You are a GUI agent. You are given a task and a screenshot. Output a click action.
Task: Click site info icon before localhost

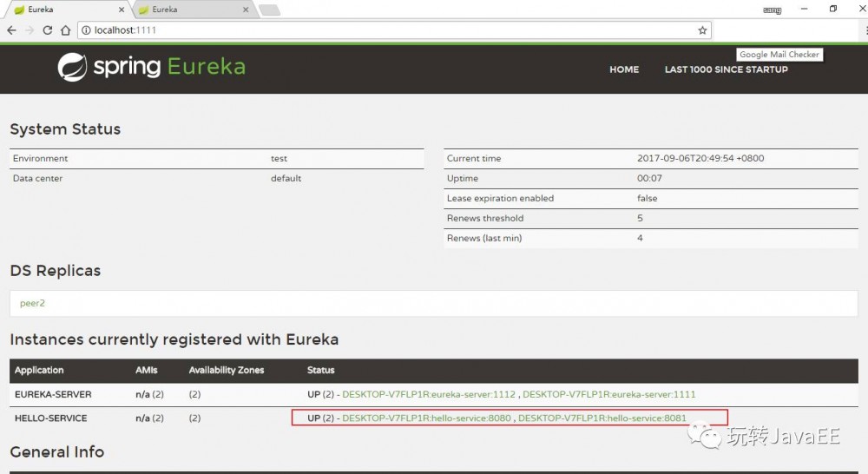point(86,30)
